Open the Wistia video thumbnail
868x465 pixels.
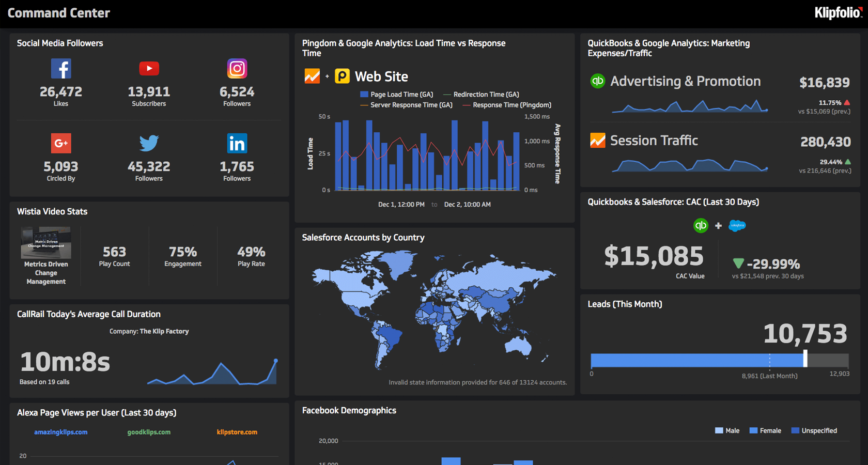tap(46, 242)
